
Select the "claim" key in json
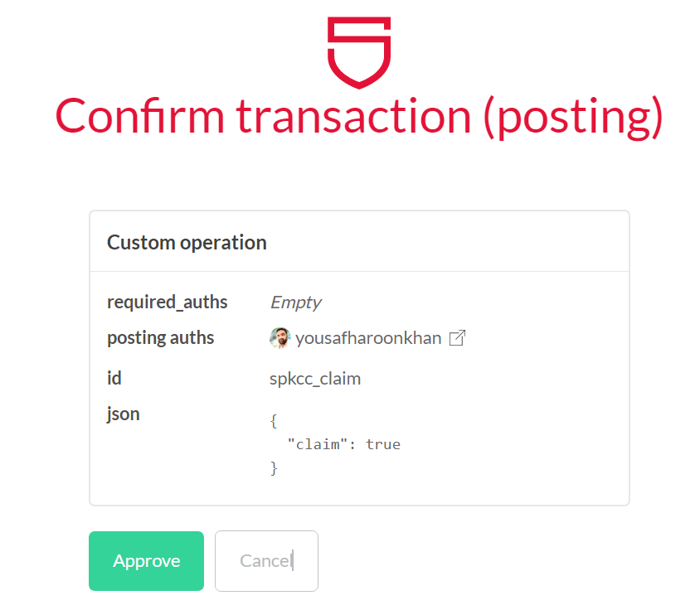click(318, 444)
